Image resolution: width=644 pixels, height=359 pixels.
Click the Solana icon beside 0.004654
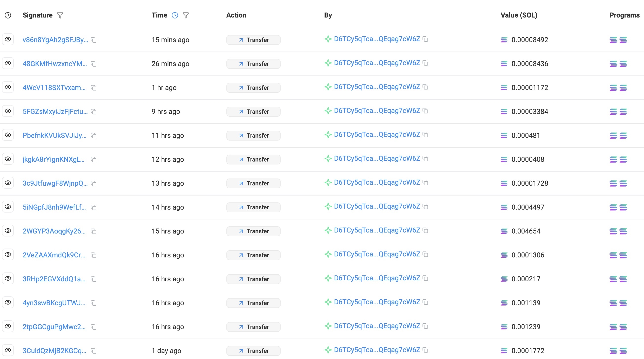pyautogui.click(x=504, y=231)
